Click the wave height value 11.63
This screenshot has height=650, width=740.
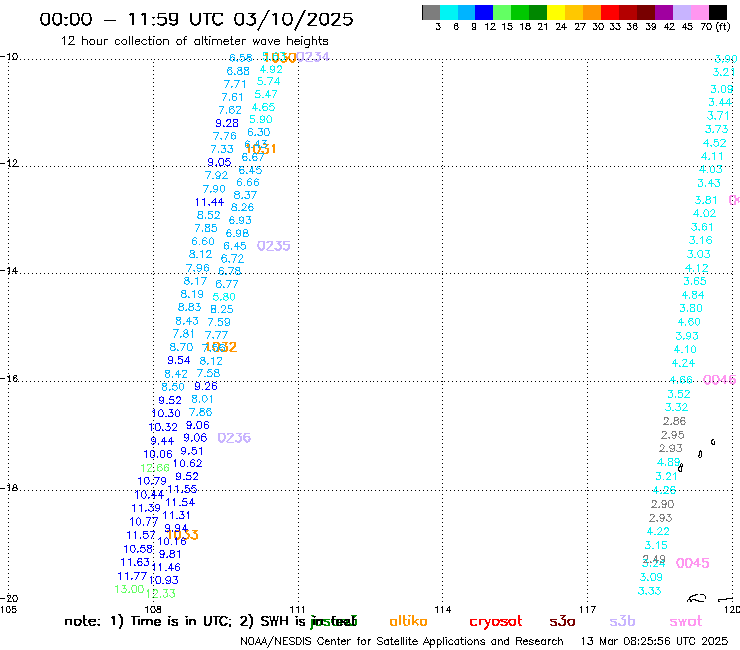(135, 563)
